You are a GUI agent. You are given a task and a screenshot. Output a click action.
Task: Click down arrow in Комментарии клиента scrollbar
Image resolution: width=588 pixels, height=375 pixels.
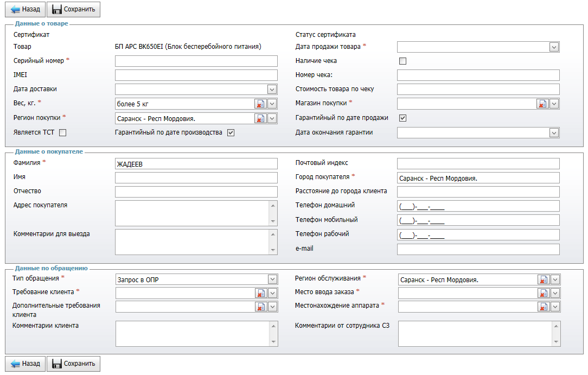(273, 342)
